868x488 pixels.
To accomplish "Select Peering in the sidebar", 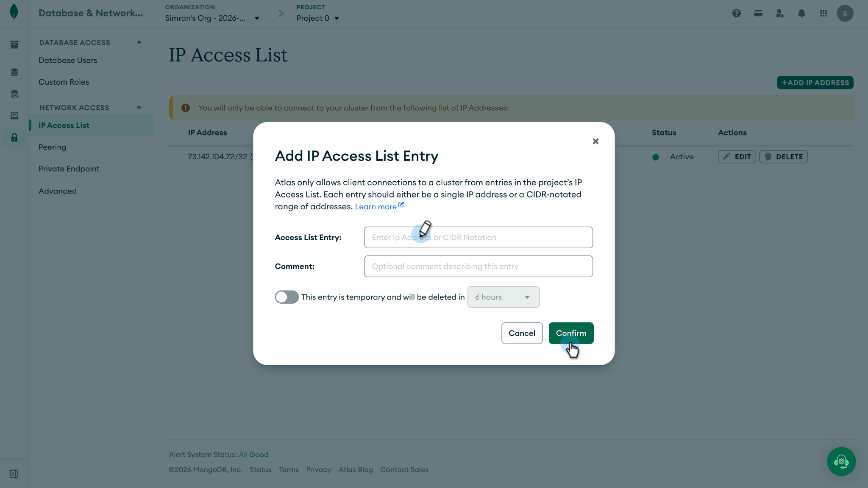I will pyautogui.click(x=53, y=147).
